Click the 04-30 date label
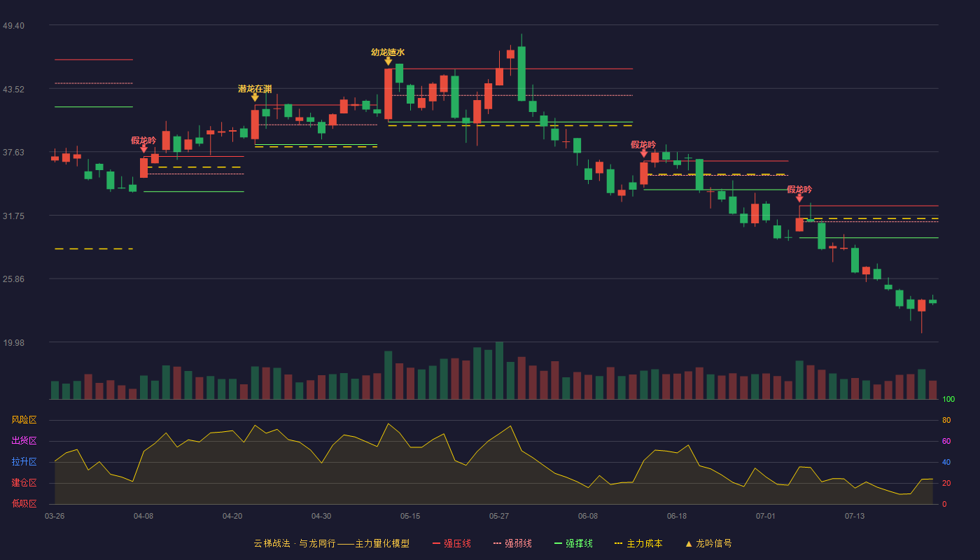This screenshot has height=560, width=980. click(x=321, y=516)
